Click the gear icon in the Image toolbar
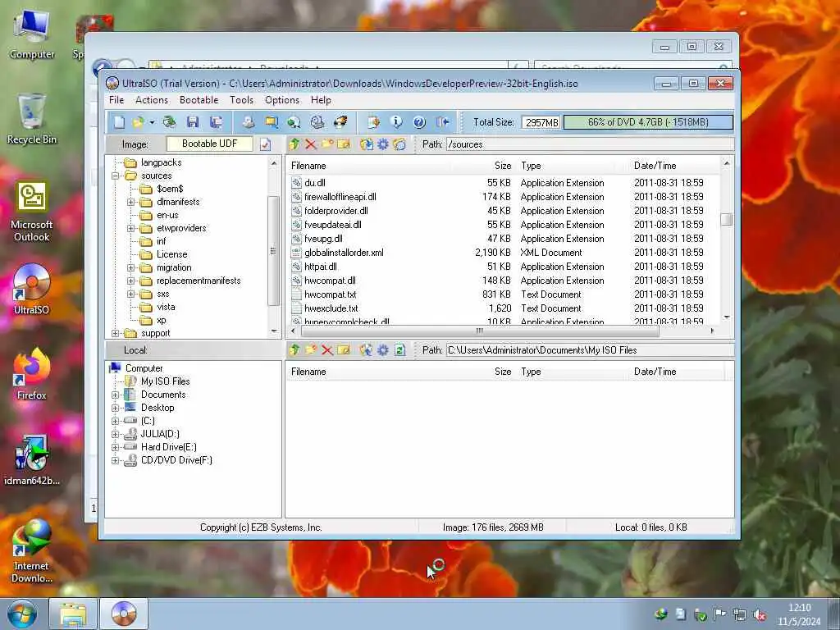 [x=383, y=144]
